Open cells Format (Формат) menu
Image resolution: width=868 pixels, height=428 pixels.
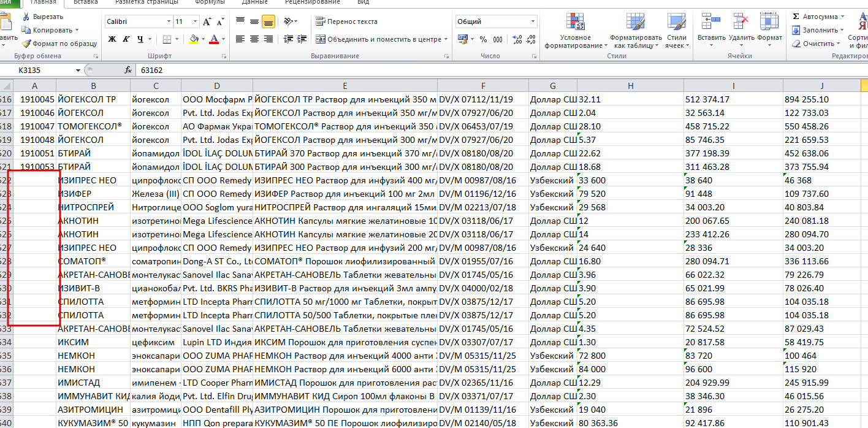click(770, 31)
